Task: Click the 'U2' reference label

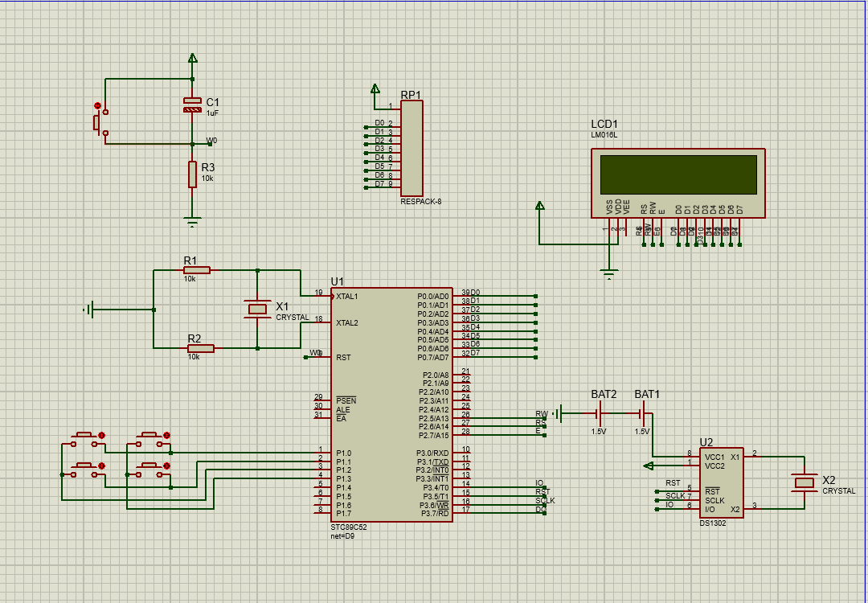Action: point(706,442)
